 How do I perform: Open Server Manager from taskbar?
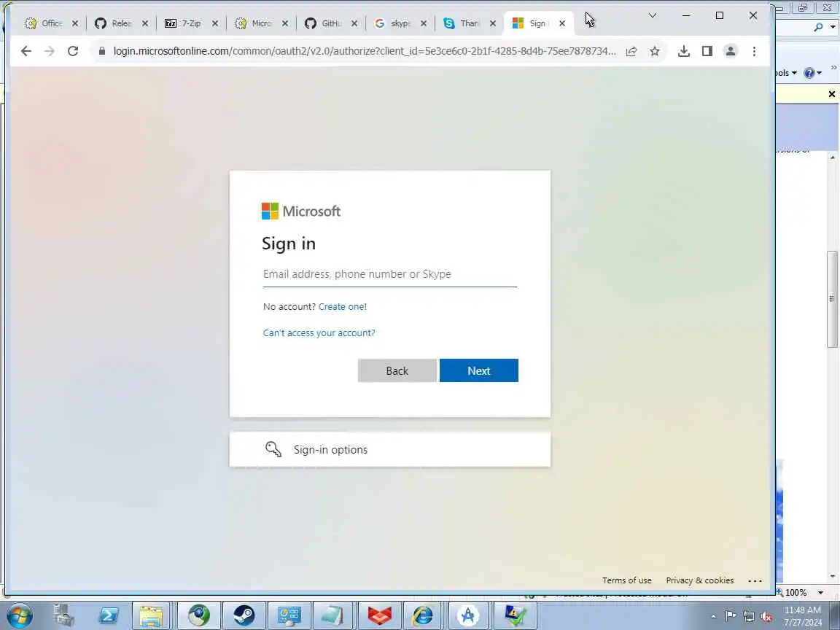(63, 615)
